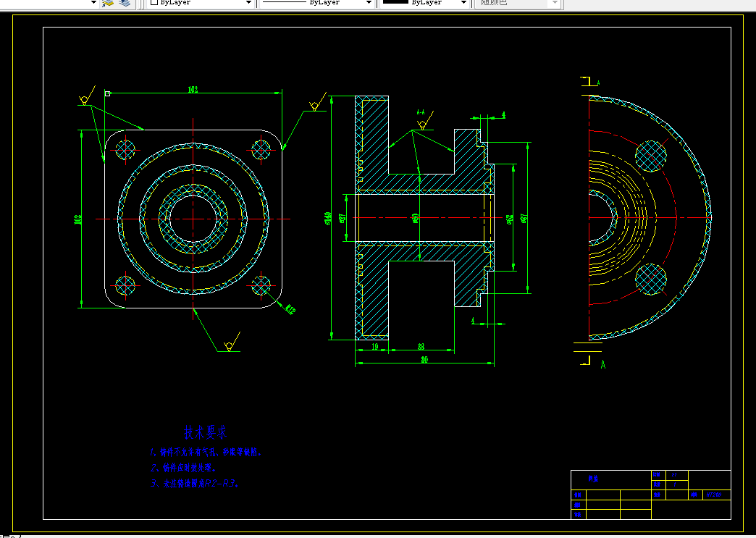Image resolution: width=756 pixels, height=538 pixels.
Task: Select roughness symbol under the A-A label
Action: tap(425, 120)
